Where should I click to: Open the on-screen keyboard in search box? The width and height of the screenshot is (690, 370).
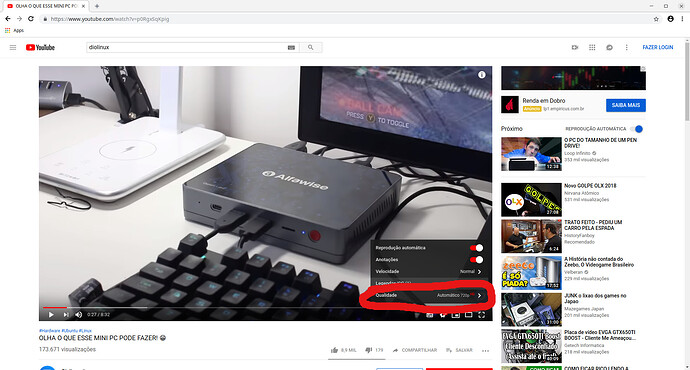point(291,48)
